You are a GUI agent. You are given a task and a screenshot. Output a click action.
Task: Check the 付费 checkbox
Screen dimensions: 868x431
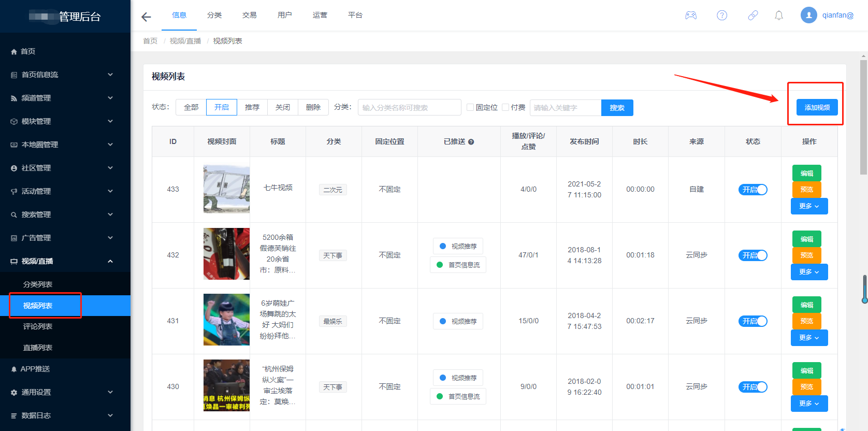point(505,107)
